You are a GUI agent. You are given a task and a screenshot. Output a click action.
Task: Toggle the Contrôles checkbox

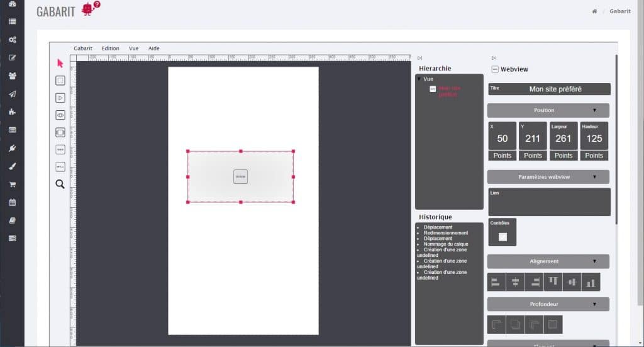tap(502, 237)
